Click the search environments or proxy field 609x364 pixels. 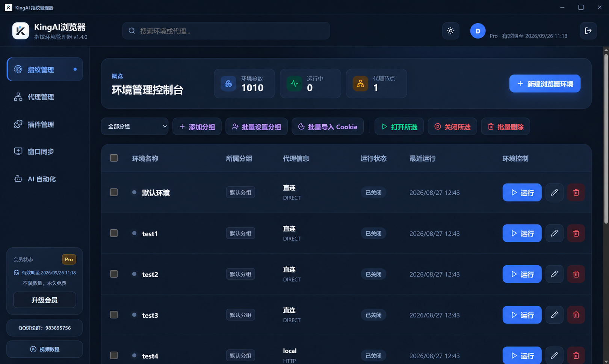[226, 31]
